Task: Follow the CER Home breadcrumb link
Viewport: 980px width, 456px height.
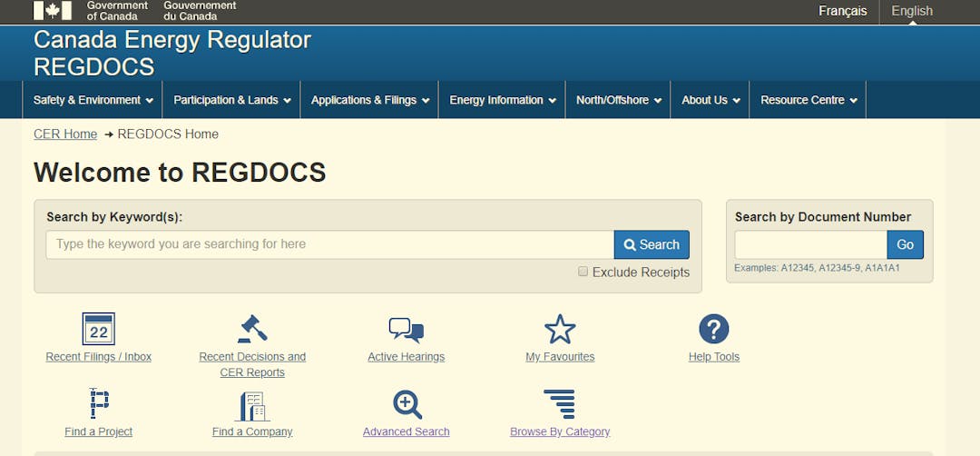Action: (x=65, y=134)
